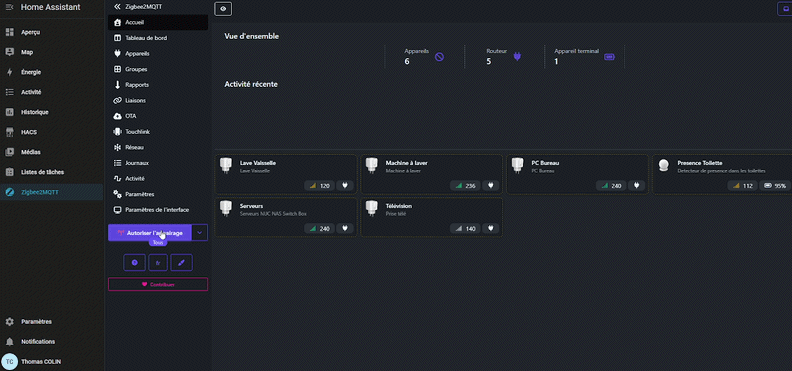Click Autoriser l'appairage button
The image size is (792, 371).
click(150, 233)
